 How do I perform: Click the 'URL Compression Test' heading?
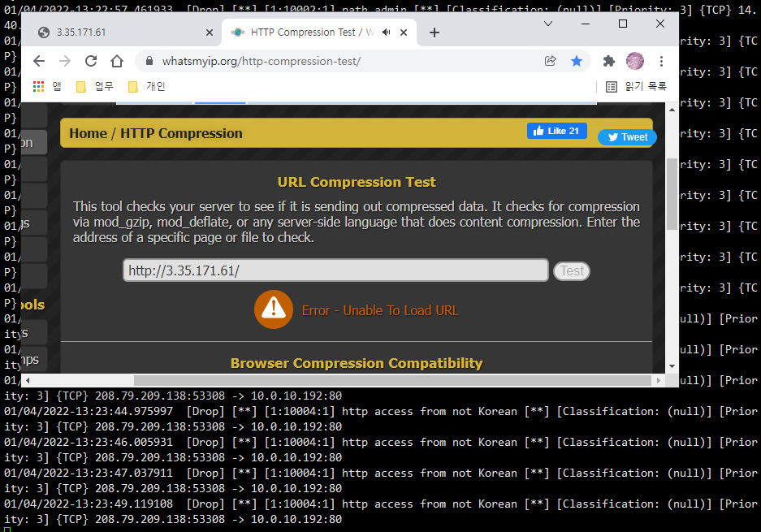pyautogui.click(x=357, y=182)
